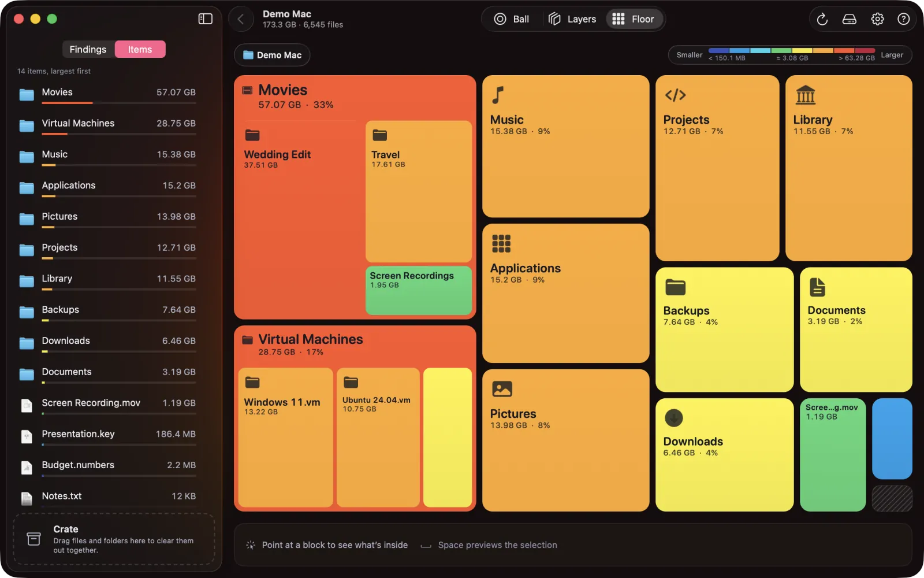Click the blue block beside Scree...g.mov

(x=892, y=439)
